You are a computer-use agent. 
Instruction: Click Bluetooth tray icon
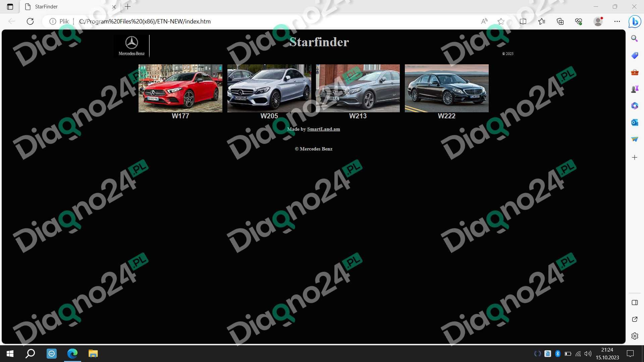point(558,354)
